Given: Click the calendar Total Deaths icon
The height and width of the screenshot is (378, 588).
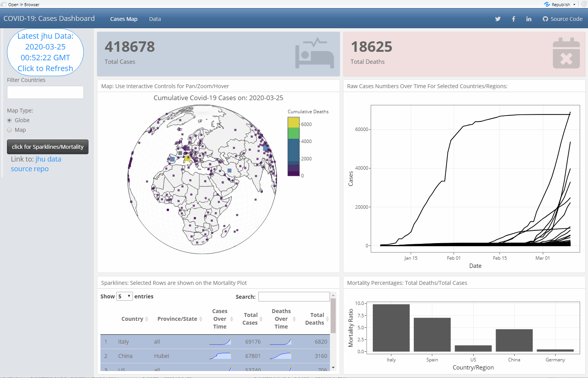Looking at the screenshot, I should 566,53.
